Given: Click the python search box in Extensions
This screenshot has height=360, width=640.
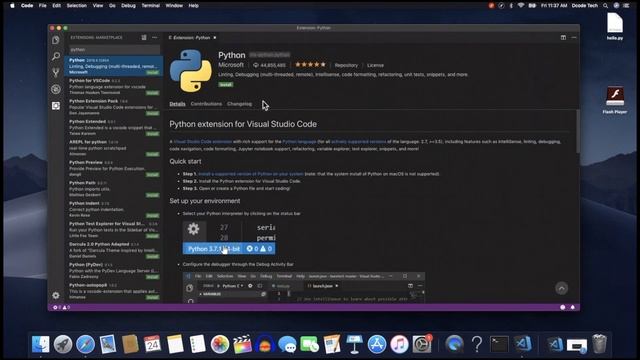Looking at the screenshot, I should (114, 49).
